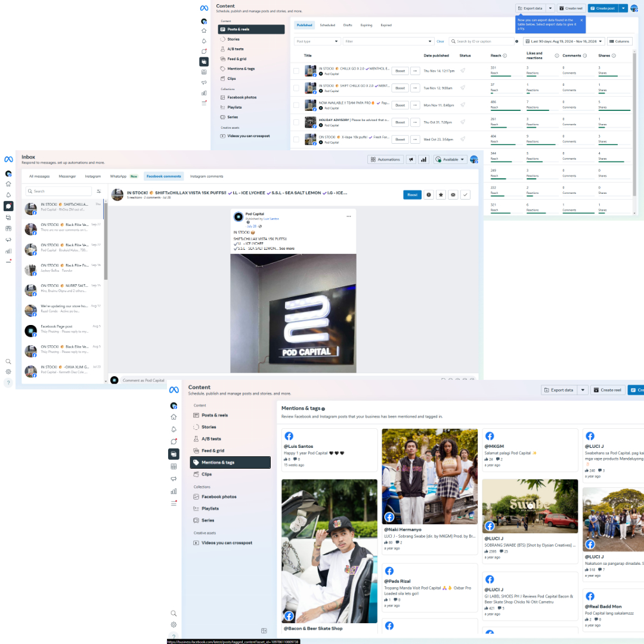This screenshot has width=644, height=644.
Task: Open Insights chart icon in Posts & reels window sidebar
Action: pos(204,93)
